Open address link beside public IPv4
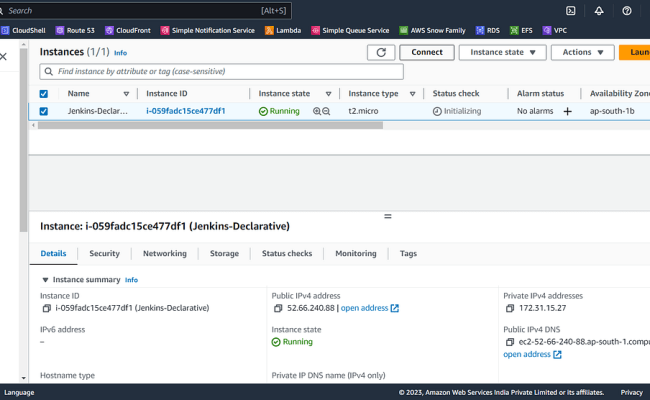Image resolution: width=650 pixels, height=400 pixels. click(x=369, y=308)
